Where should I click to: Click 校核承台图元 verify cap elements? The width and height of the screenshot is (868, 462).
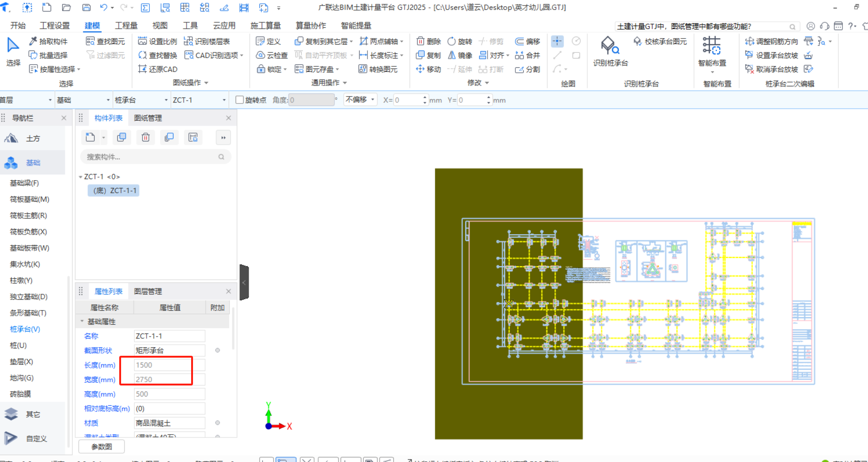660,41
